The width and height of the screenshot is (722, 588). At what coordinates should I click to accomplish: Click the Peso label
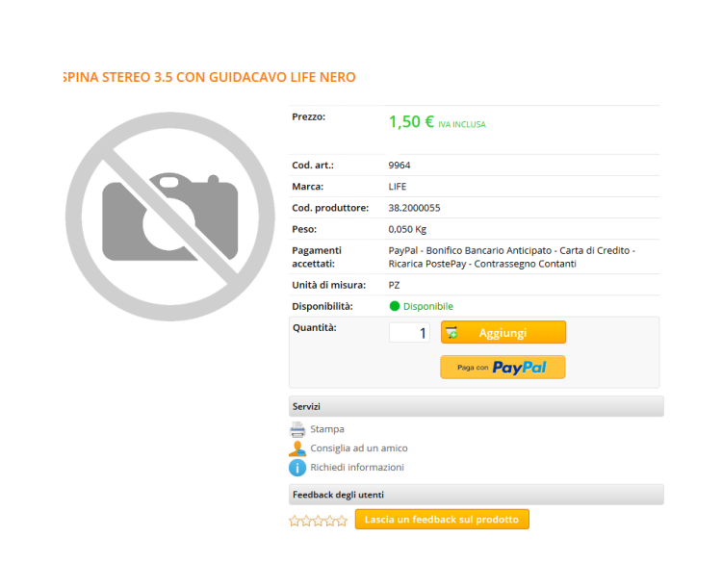click(304, 229)
